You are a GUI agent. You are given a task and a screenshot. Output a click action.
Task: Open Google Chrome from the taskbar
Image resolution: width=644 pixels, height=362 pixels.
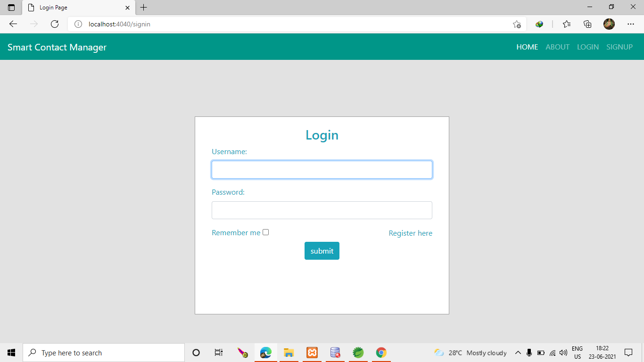(x=381, y=352)
